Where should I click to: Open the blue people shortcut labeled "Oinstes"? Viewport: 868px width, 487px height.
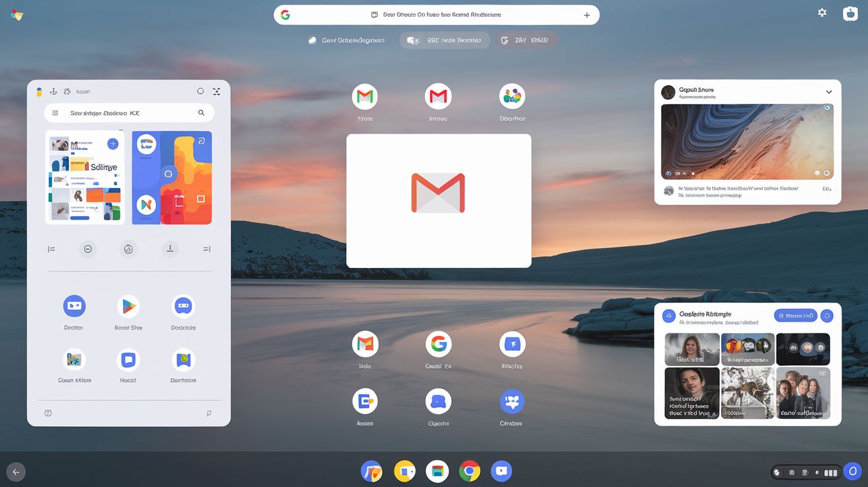click(x=512, y=401)
